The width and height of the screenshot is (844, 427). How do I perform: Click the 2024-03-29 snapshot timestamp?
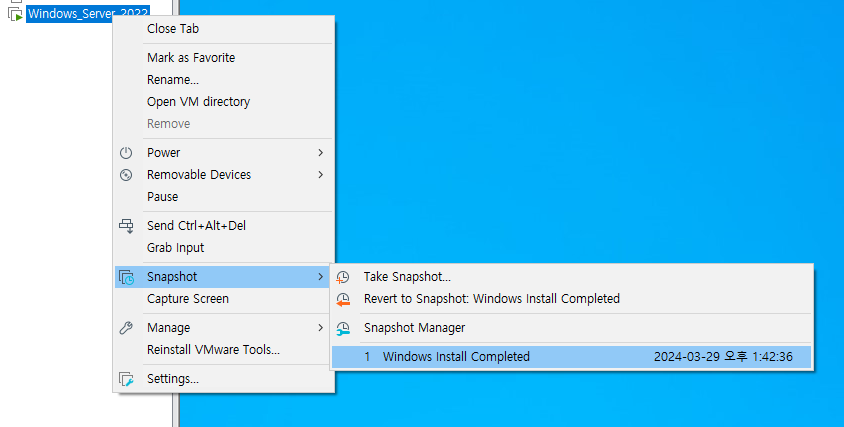tap(723, 357)
